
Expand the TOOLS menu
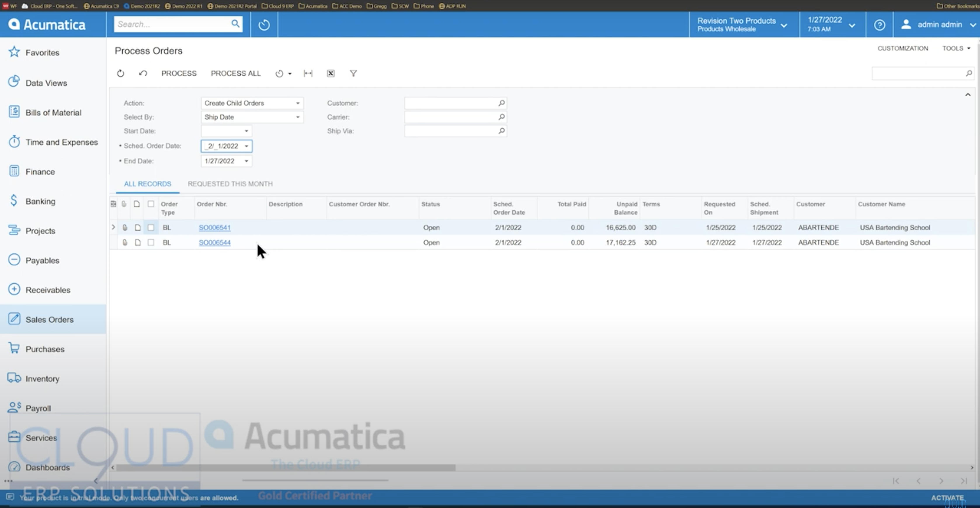coord(956,48)
